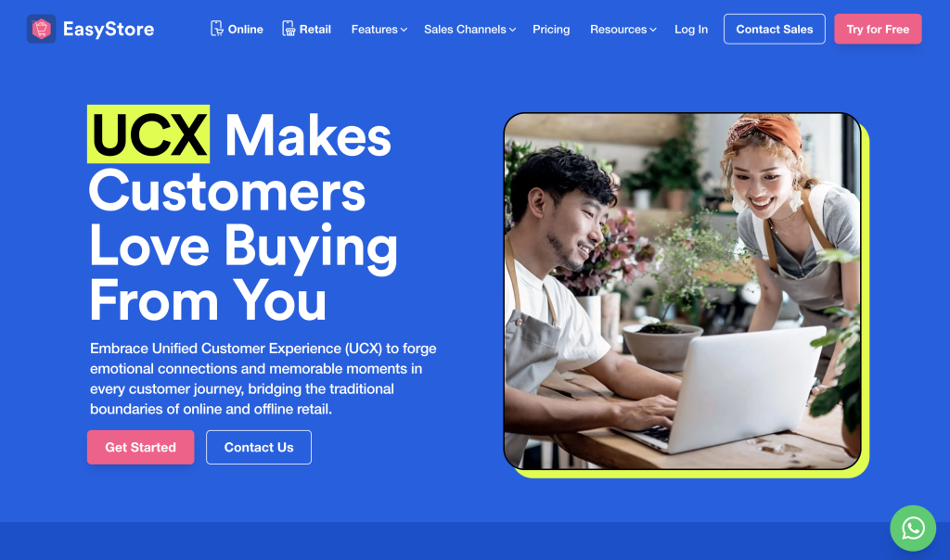Click the storefront icon beside Retail
Screen dimensions: 950x560
(289, 29)
